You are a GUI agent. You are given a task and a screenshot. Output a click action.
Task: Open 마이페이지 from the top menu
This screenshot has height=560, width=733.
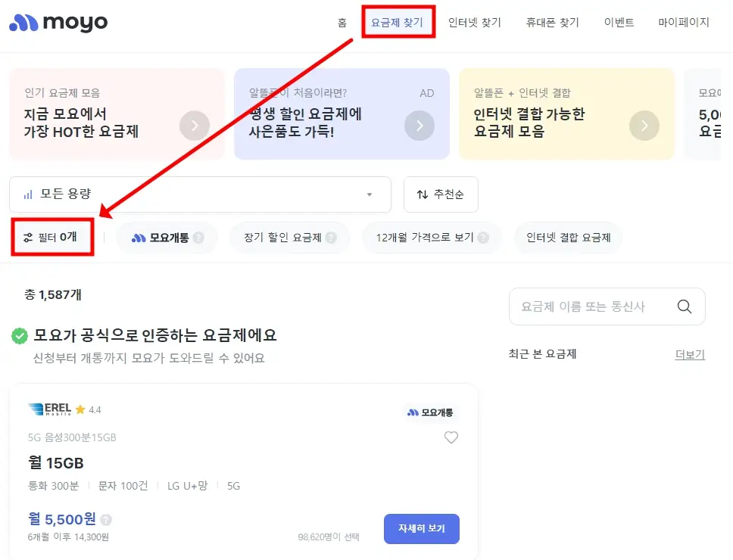(x=682, y=23)
